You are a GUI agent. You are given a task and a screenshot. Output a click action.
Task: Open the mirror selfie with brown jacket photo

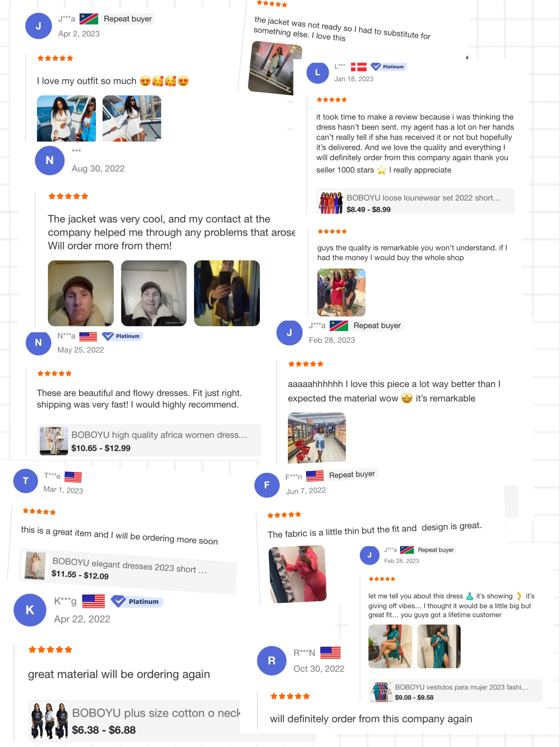(x=227, y=293)
